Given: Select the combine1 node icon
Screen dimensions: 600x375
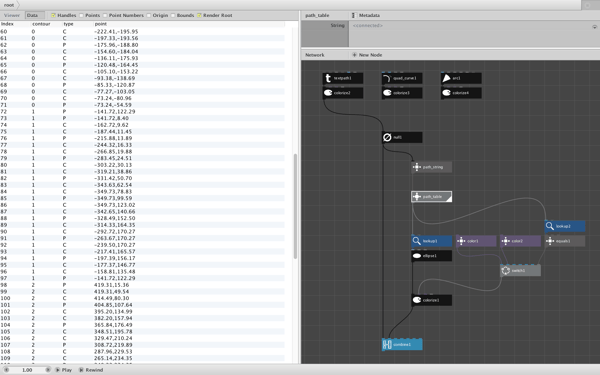Looking at the screenshot, I should point(387,344).
